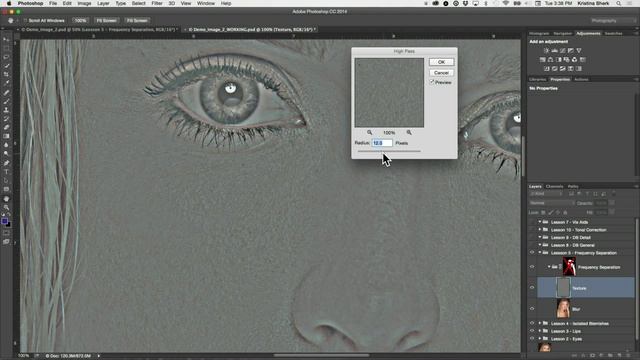Switch to the Actions tab
This screenshot has height=360, width=640.
click(x=581, y=80)
